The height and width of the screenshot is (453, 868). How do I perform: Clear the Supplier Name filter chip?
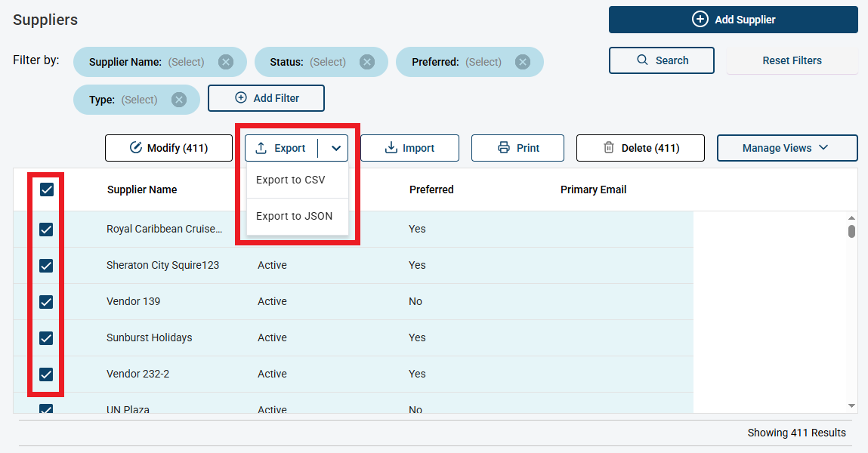click(x=225, y=62)
